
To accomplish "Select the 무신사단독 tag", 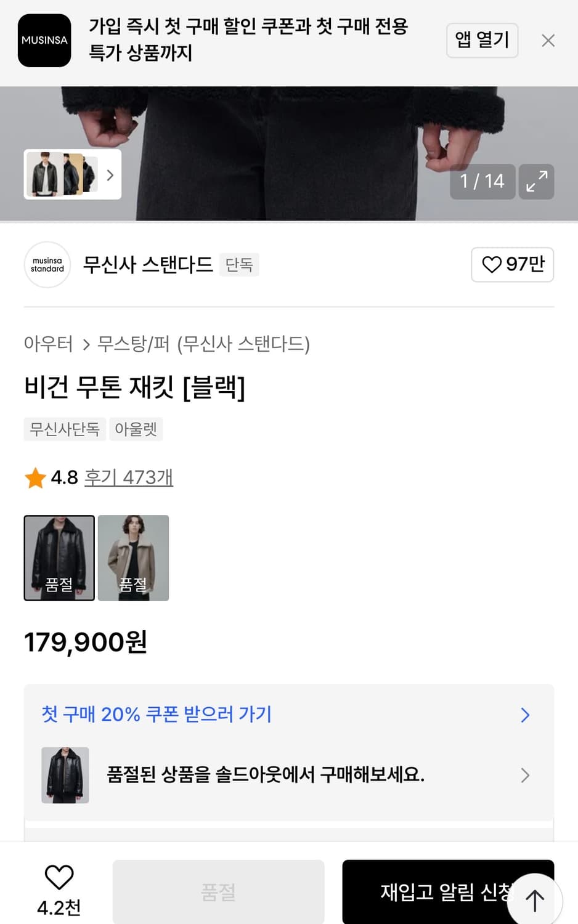I will 65,429.
